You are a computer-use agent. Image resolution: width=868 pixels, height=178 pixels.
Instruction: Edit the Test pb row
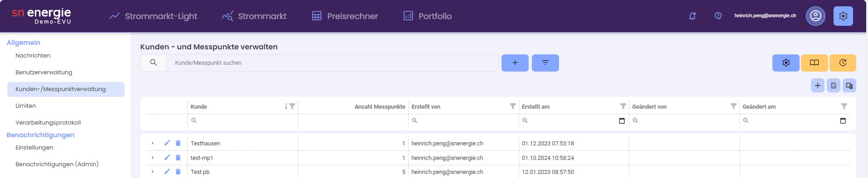pyautogui.click(x=167, y=172)
